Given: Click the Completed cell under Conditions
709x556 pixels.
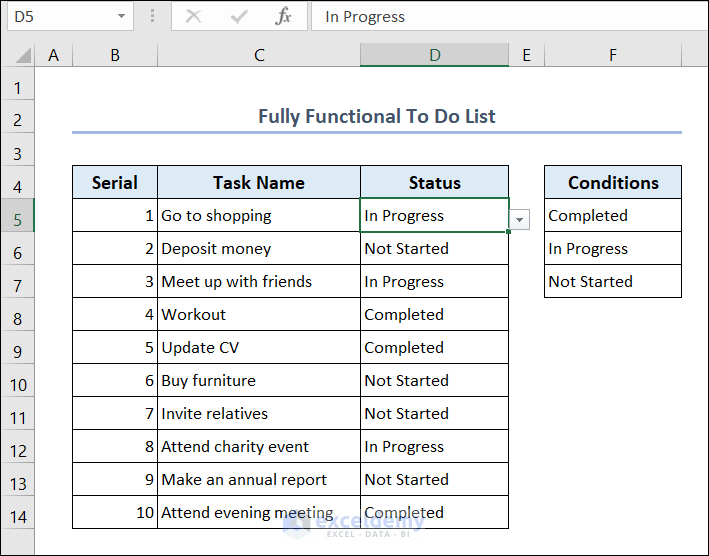Looking at the screenshot, I should coord(612,215).
